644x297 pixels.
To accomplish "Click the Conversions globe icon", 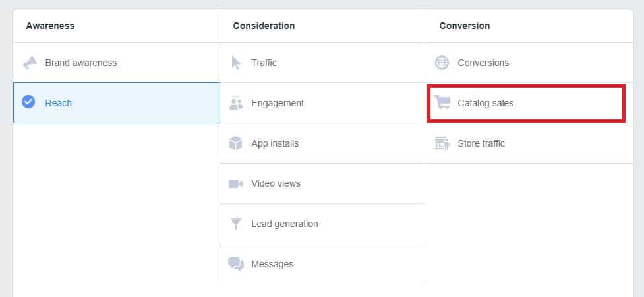I will [x=442, y=63].
